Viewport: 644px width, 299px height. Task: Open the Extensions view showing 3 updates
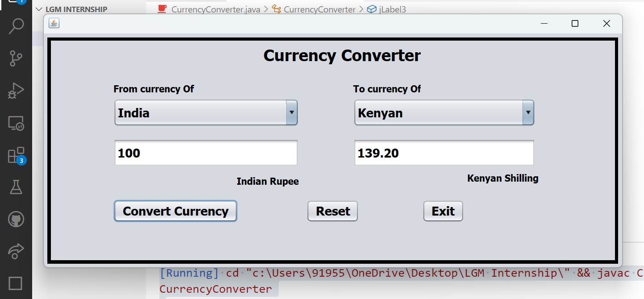(x=16, y=155)
